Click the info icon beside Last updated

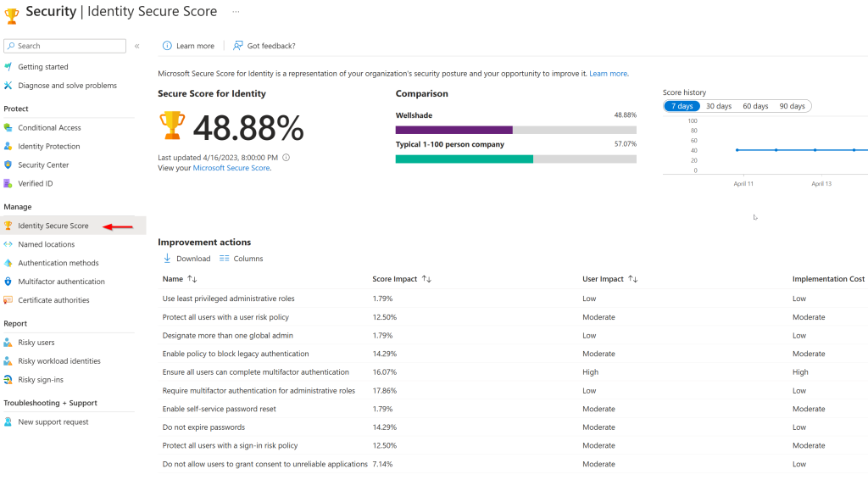[287, 157]
